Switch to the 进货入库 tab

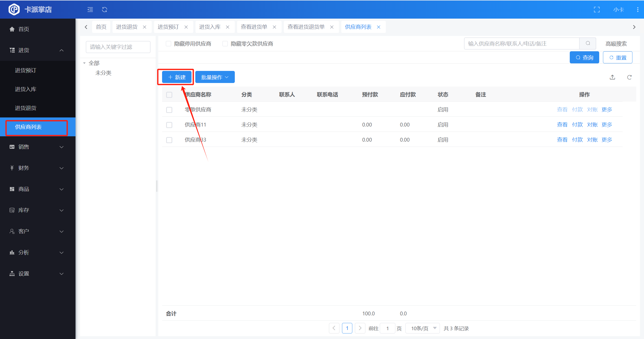210,27
